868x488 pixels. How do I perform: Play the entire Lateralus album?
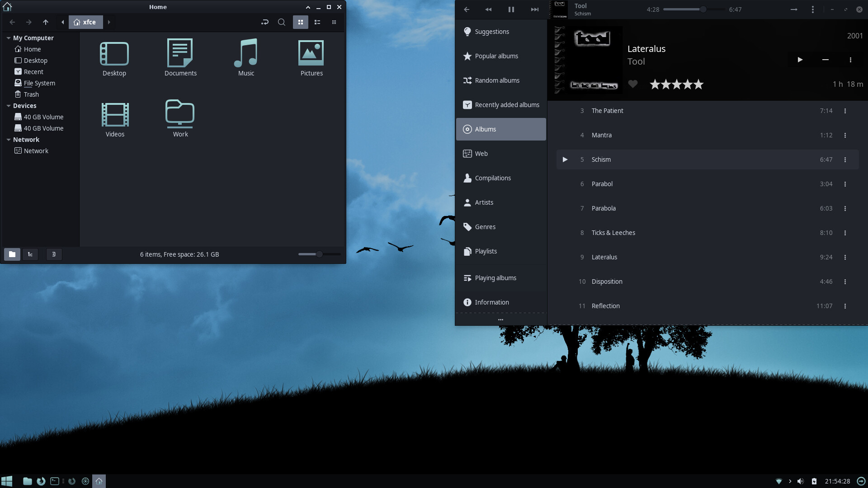[800, 59]
